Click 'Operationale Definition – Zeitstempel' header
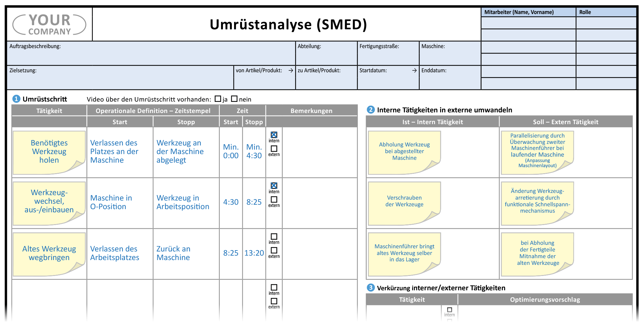644x332 pixels. pyautogui.click(x=153, y=111)
